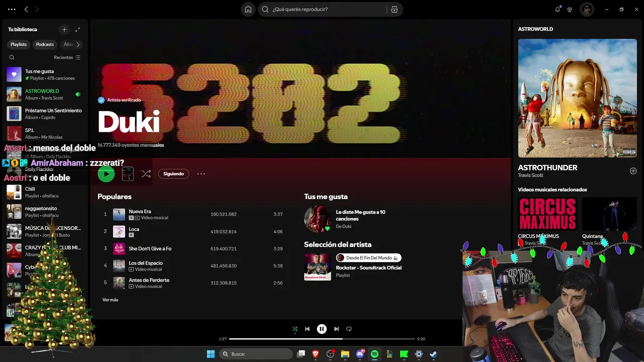
Task: Open current track thumbnail beside play button
Action: point(128,174)
